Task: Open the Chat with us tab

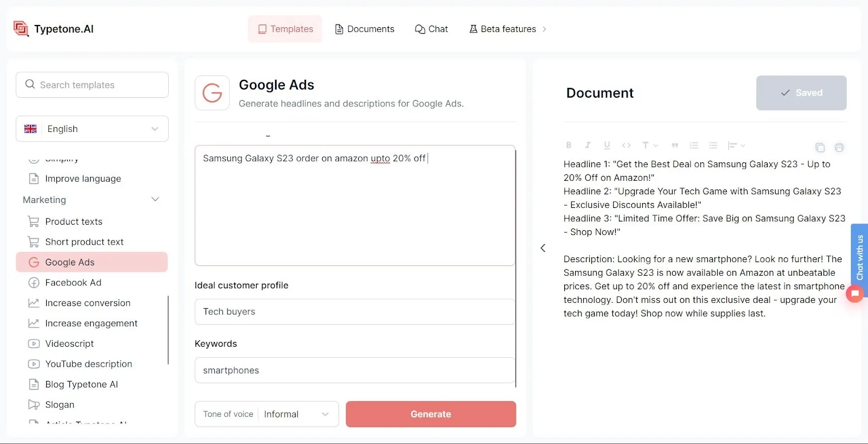Action: [x=859, y=258]
